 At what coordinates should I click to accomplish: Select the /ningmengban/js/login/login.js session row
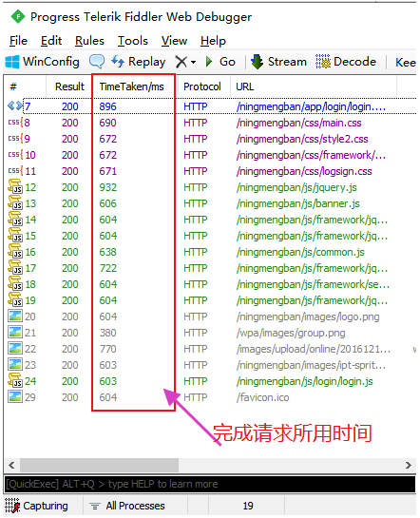(210, 381)
